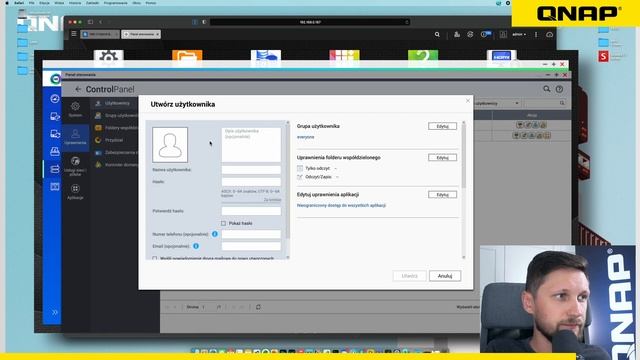640x360 pixels.
Task: Click the Email input field
Action: click(x=251, y=246)
